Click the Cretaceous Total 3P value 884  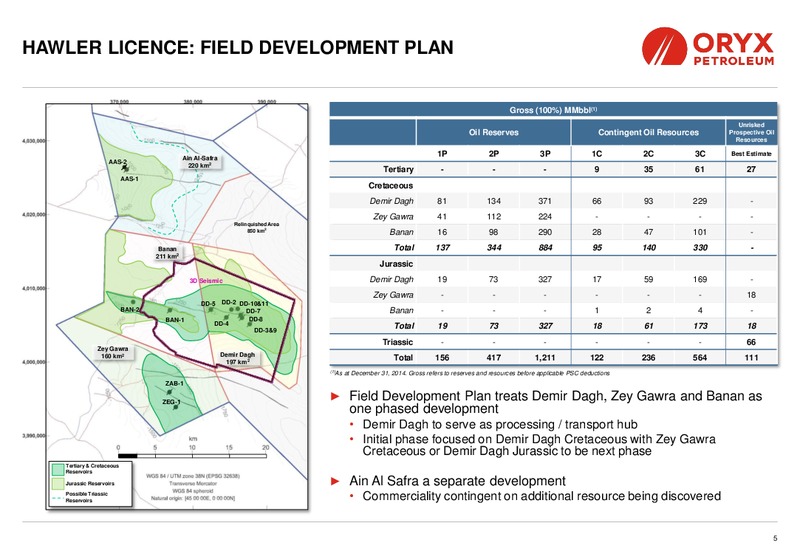(x=545, y=247)
